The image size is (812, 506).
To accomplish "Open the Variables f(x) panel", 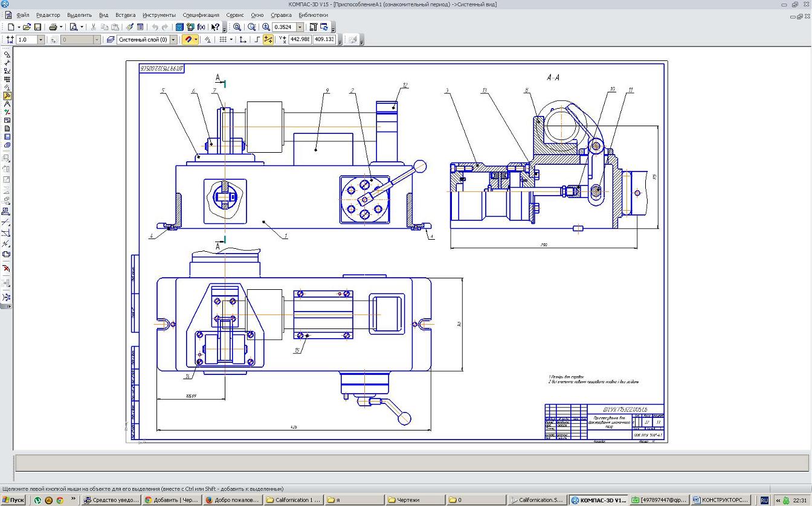I will click(201, 27).
